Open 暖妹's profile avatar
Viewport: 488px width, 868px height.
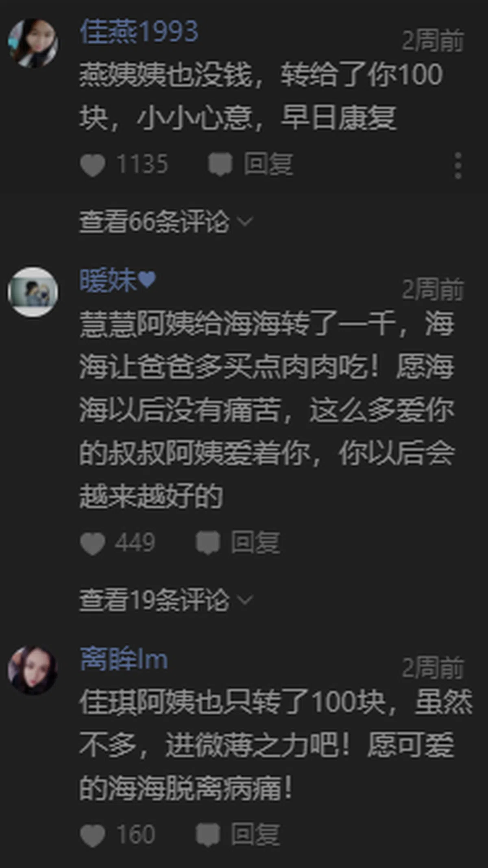point(33,292)
